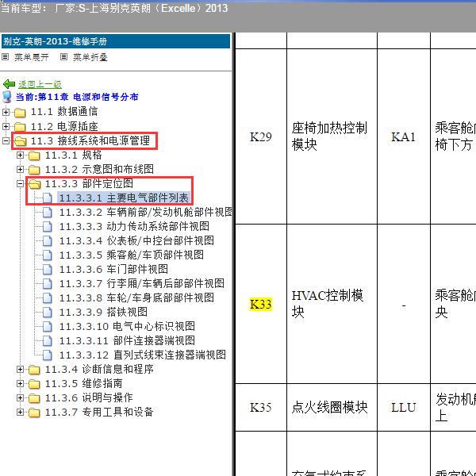Select 11.3.4 诊断信息和程序 folder label
The height and width of the screenshot is (476, 476).
click(99, 369)
